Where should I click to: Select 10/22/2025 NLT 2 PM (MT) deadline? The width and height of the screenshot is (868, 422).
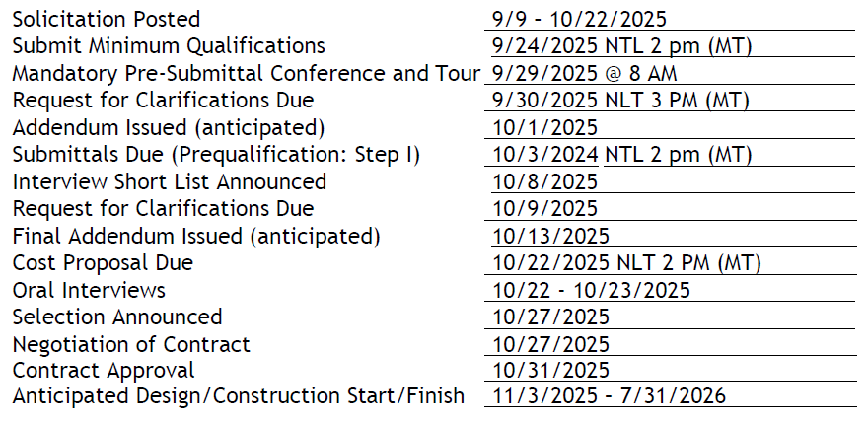pos(626,262)
